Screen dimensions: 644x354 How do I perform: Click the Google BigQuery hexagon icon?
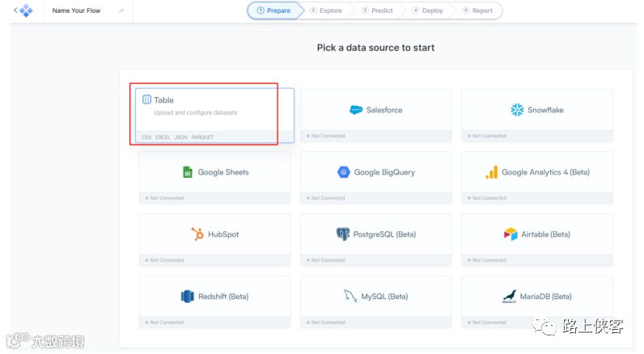coord(343,172)
